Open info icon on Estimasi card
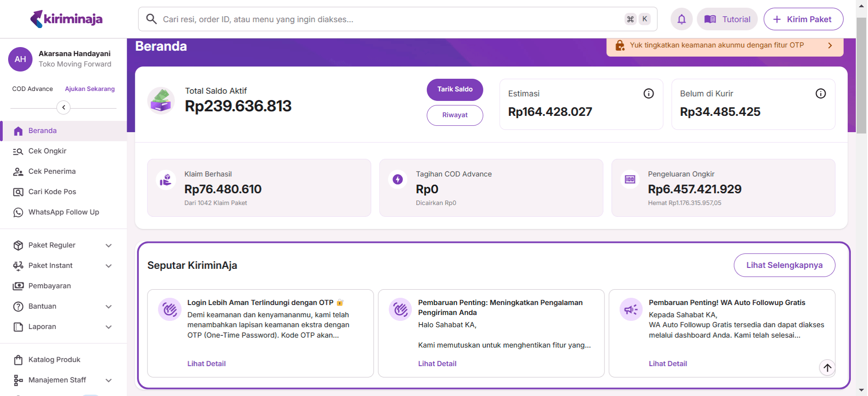This screenshot has height=396, width=868. pos(648,94)
